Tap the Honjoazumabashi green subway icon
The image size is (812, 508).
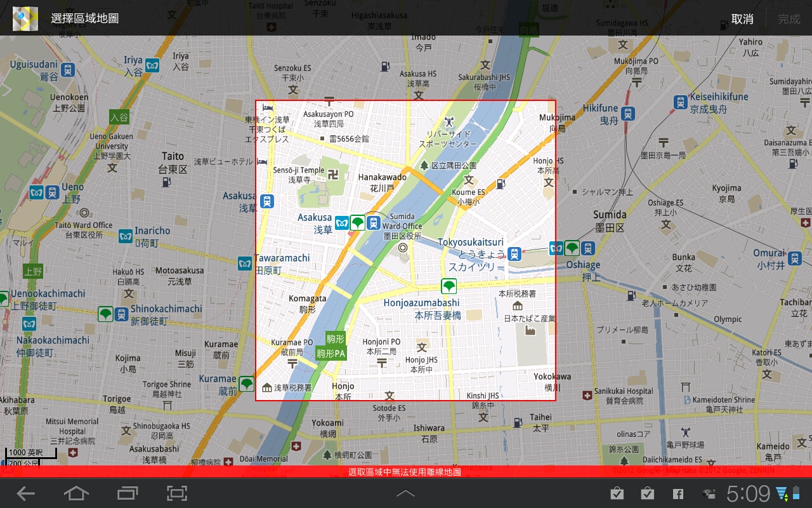coord(449,285)
